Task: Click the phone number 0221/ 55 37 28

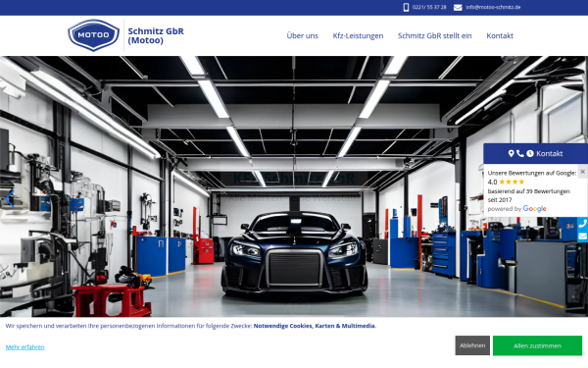Action: pos(429,7)
